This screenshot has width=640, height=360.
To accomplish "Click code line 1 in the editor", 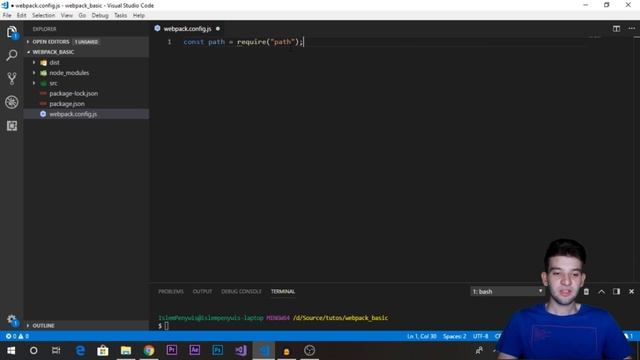I will [243, 42].
